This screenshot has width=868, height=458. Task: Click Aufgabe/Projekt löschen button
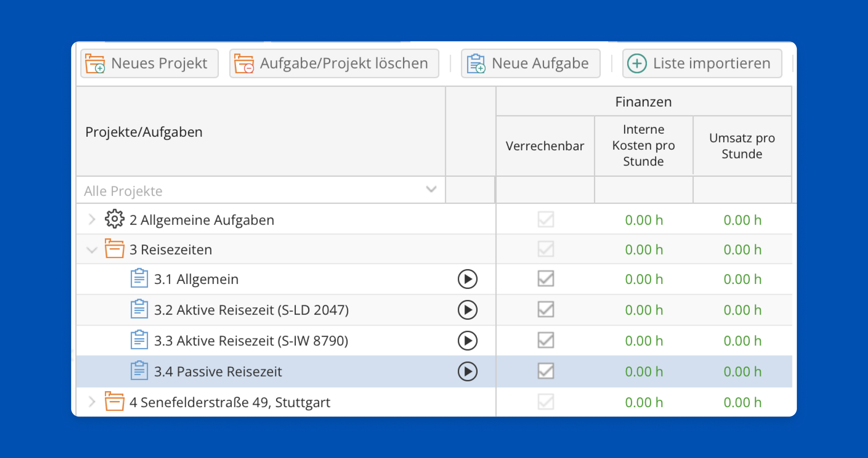tap(334, 63)
